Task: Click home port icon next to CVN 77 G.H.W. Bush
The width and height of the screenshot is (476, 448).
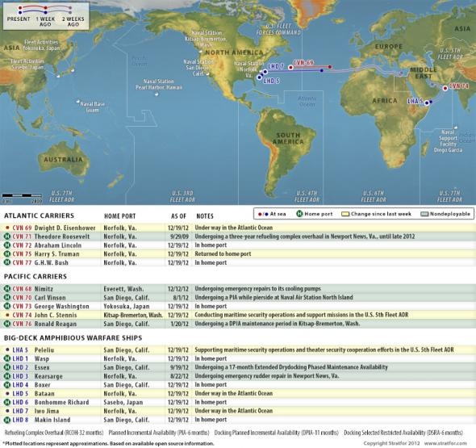Action: click(7, 262)
